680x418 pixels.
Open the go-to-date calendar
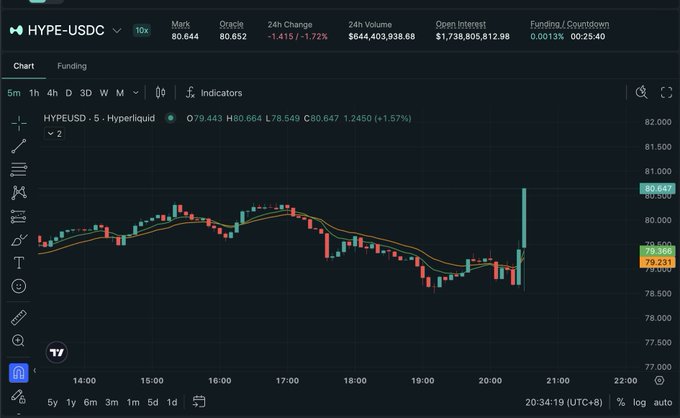199,402
